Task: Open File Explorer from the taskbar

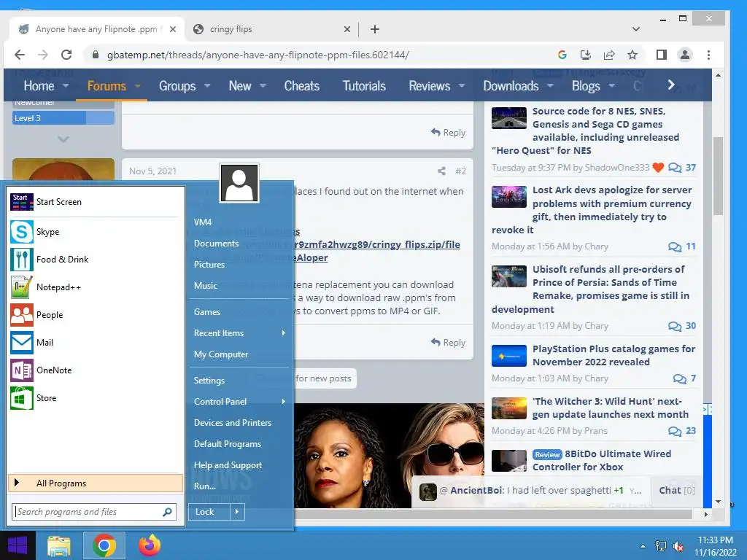Action: tap(59, 545)
